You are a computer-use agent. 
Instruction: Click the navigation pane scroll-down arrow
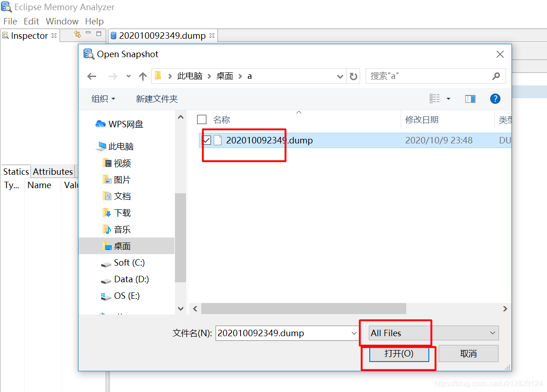180,309
